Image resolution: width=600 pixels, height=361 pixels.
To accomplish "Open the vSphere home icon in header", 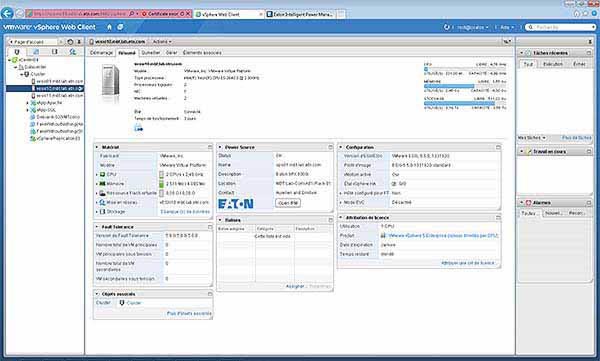I will point(109,27).
